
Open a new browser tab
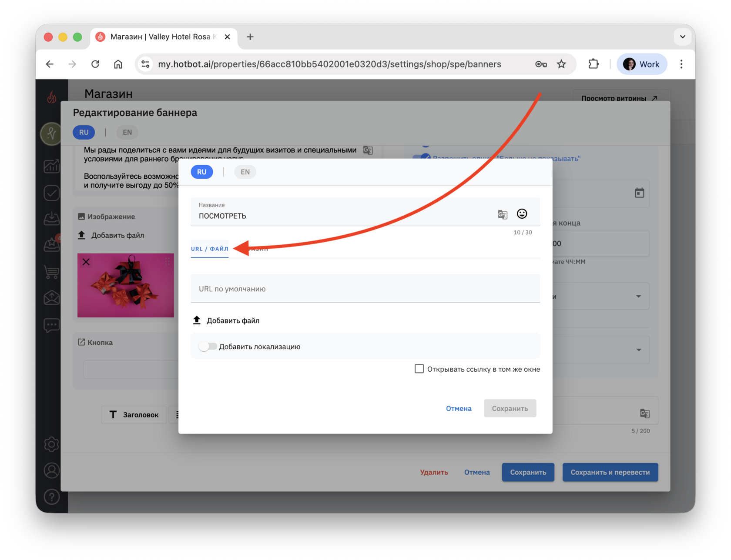[250, 37]
